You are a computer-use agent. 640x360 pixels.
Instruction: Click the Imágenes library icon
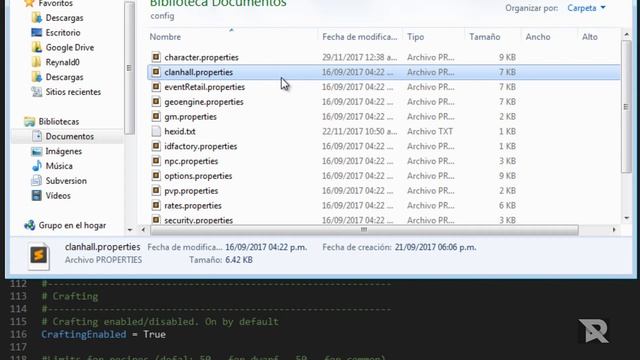pos(36,151)
